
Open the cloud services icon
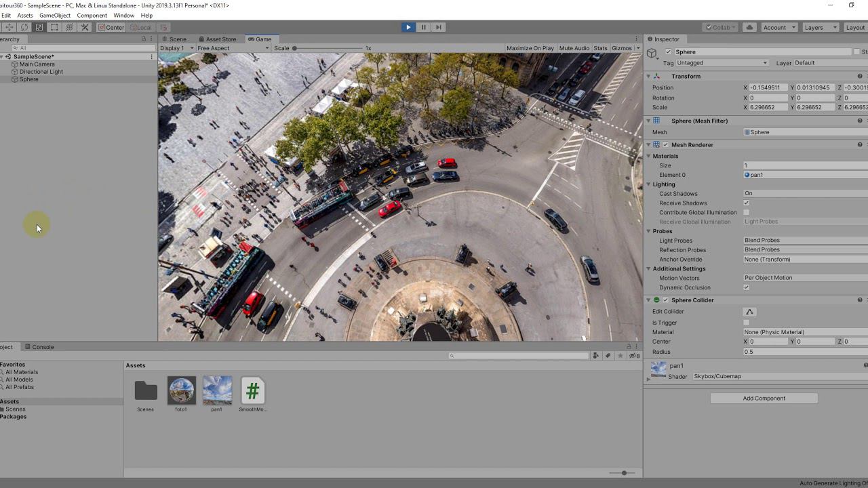(749, 27)
